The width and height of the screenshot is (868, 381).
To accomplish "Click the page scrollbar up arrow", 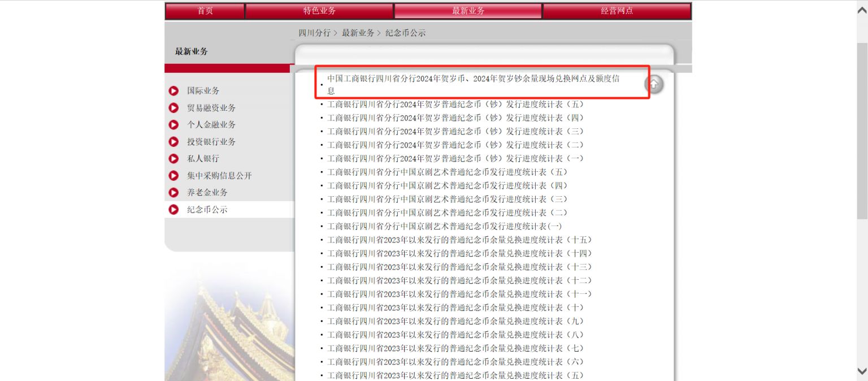I will click(862, 10).
